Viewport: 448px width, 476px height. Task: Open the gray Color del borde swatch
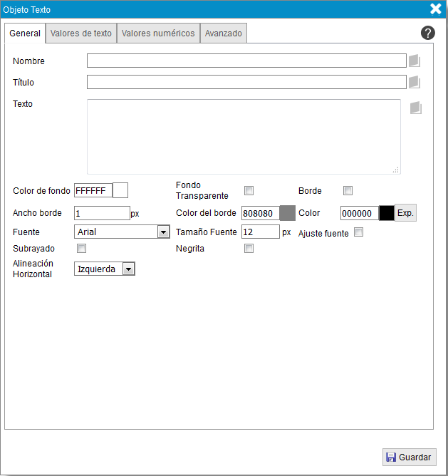coord(287,213)
